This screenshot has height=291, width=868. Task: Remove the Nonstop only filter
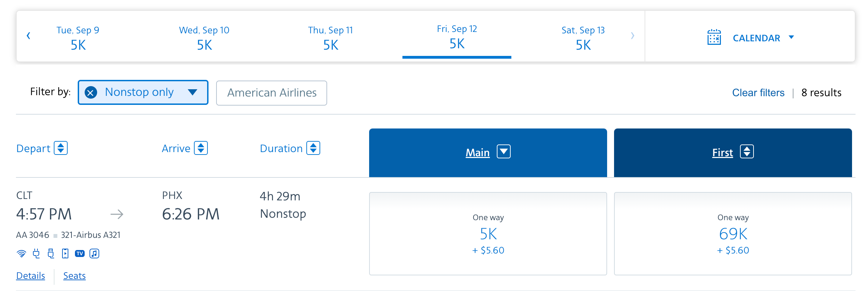[x=90, y=92]
